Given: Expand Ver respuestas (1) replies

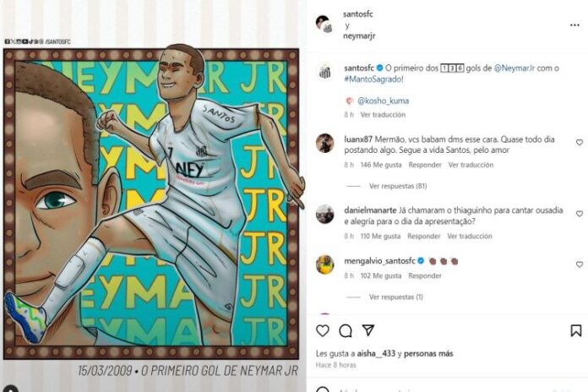Looking at the screenshot, I should 396,297.
